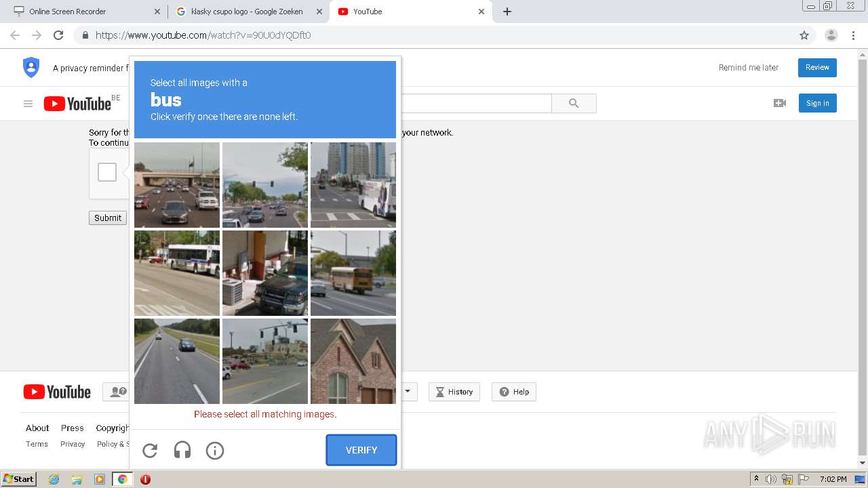
Task: Select the car on empty highway tile
Action: tap(177, 361)
